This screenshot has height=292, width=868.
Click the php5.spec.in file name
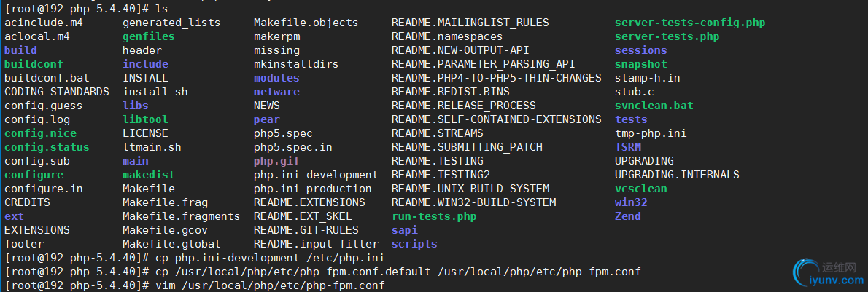[x=292, y=147]
